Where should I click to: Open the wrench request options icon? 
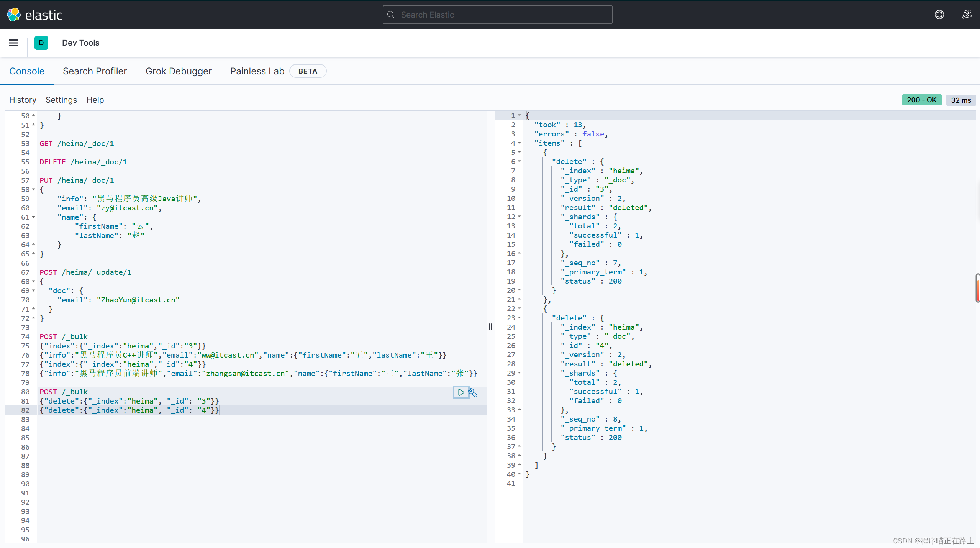(473, 393)
